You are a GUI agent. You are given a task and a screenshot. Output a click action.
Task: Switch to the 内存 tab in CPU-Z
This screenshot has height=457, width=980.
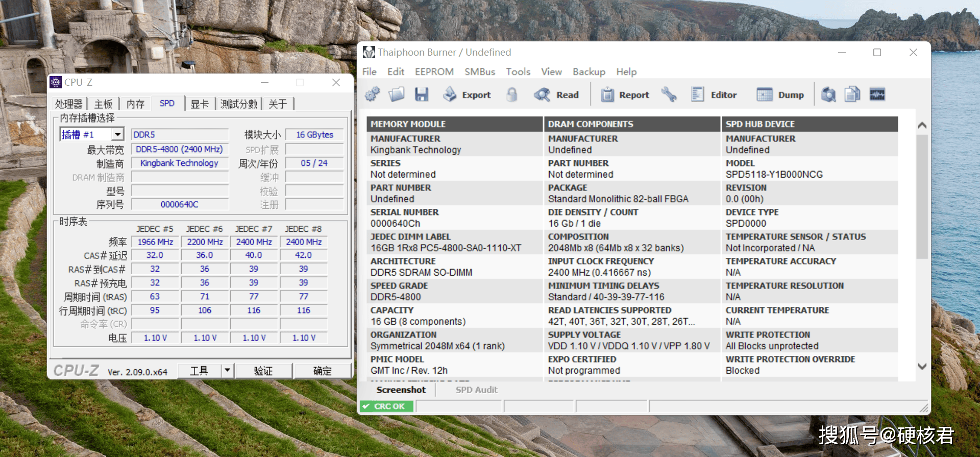(135, 104)
